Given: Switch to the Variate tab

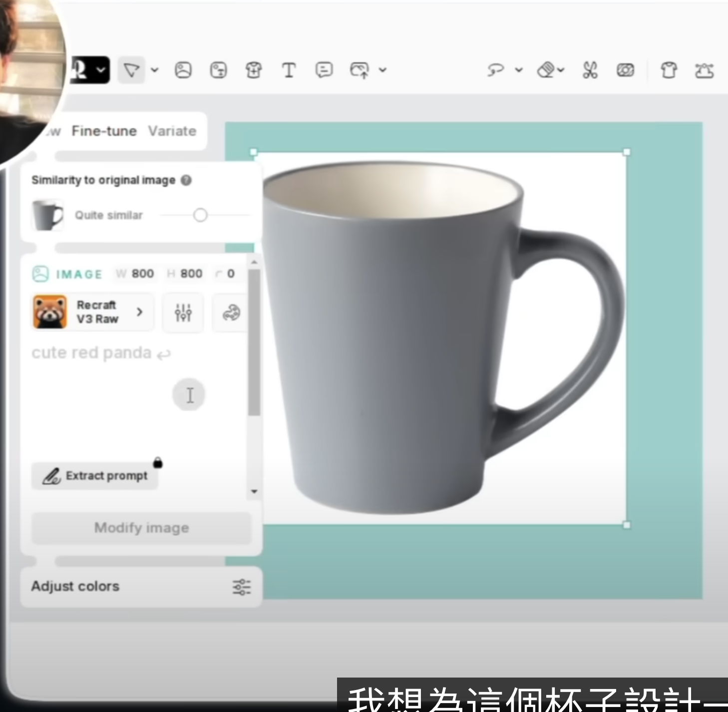Looking at the screenshot, I should tap(172, 131).
